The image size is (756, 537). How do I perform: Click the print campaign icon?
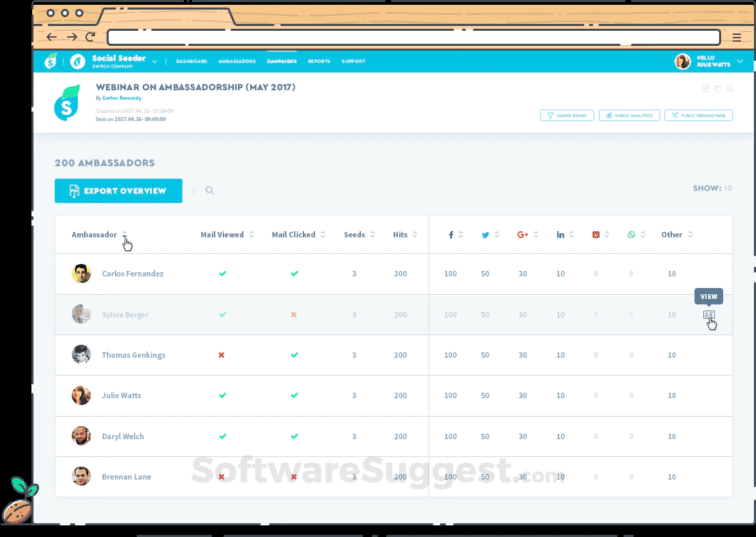click(729, 88)
